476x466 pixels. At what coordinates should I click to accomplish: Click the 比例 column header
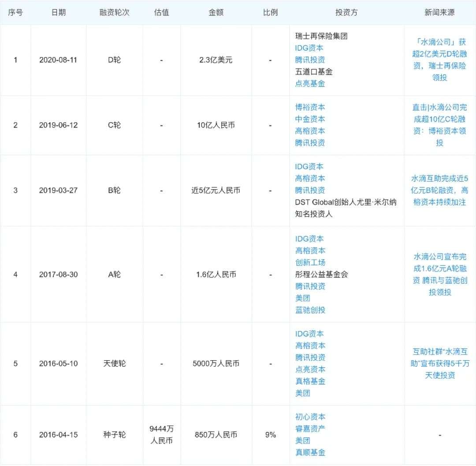[x=270, y=12]
